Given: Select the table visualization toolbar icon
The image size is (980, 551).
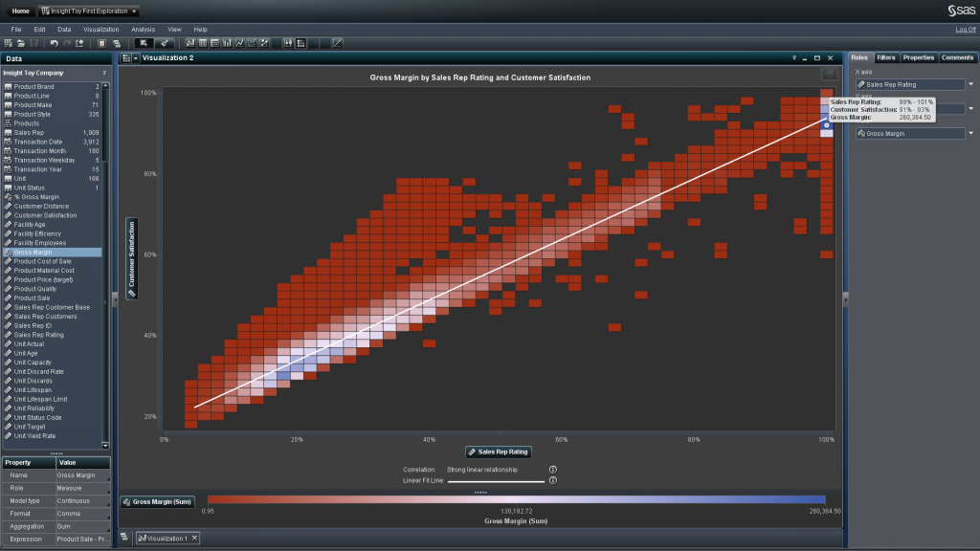Looking at the screenshot, I should (203, 43).
